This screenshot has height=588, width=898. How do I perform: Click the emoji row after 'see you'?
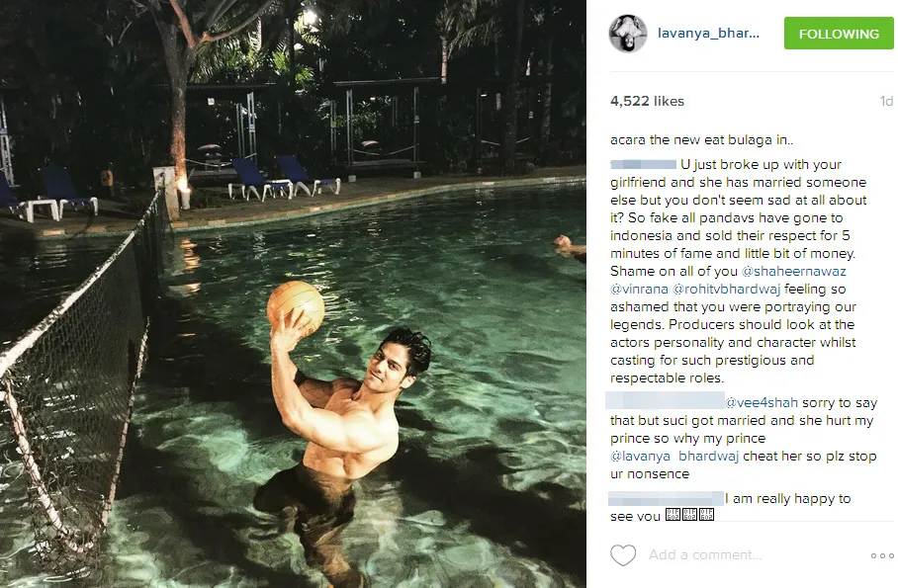click(689, 515)
